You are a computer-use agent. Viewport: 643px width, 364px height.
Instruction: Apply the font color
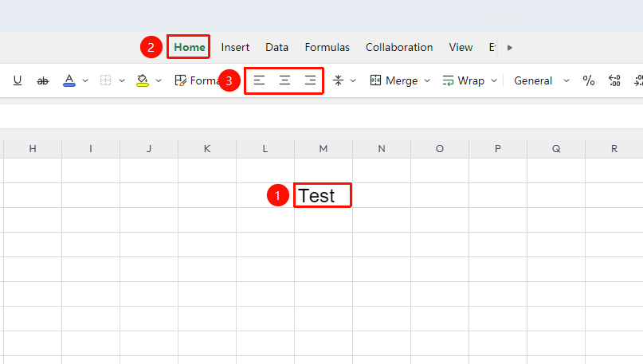click(69, 80)
